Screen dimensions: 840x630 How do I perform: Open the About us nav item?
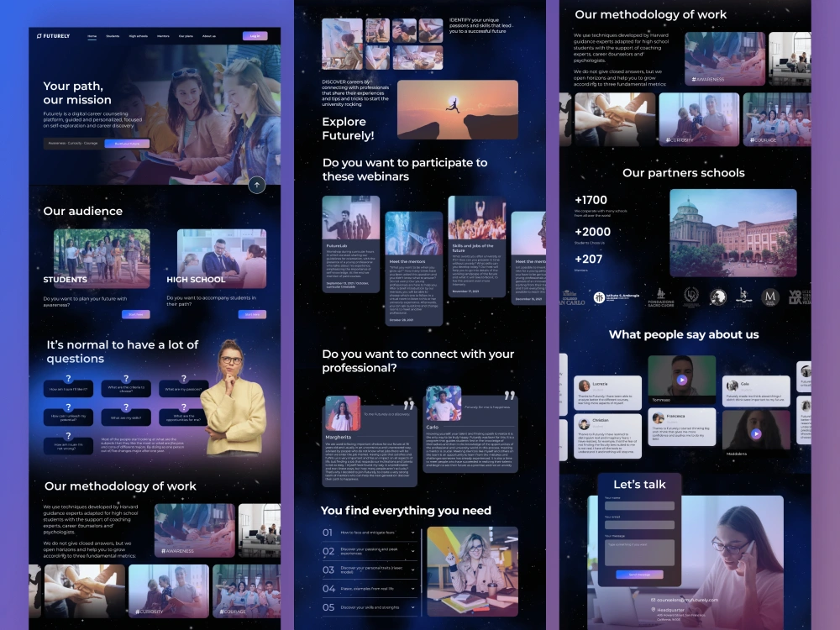[x=209, y=36]
